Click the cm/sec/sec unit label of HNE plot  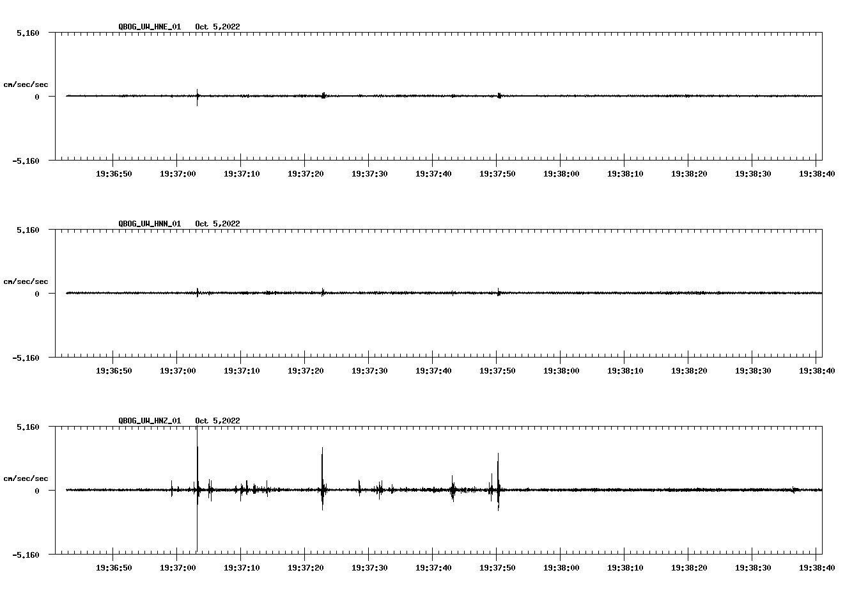pyautogui.click(x=26, y=84)
